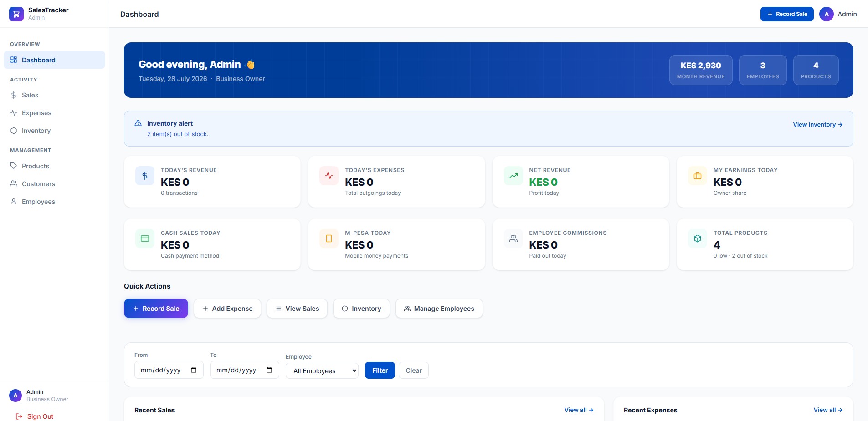The image size is (868, 421).
Task: Click the inventory alert warning triangle icon
Action: pos(138,123)
